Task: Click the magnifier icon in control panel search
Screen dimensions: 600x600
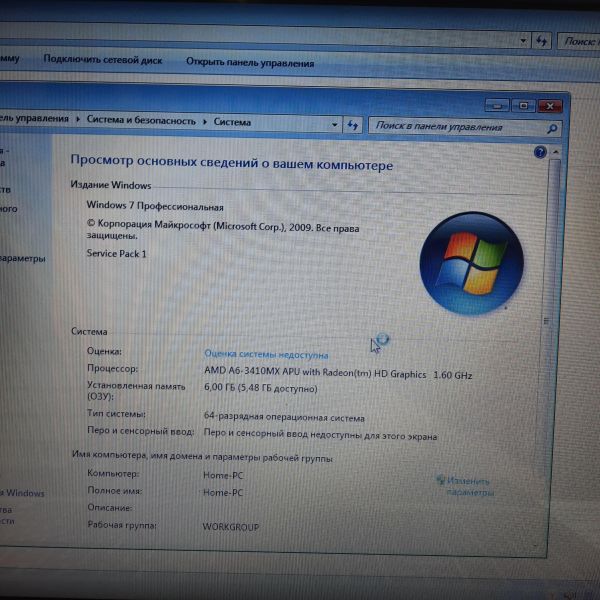Action: pyautogui.click(x=552, y=129)
